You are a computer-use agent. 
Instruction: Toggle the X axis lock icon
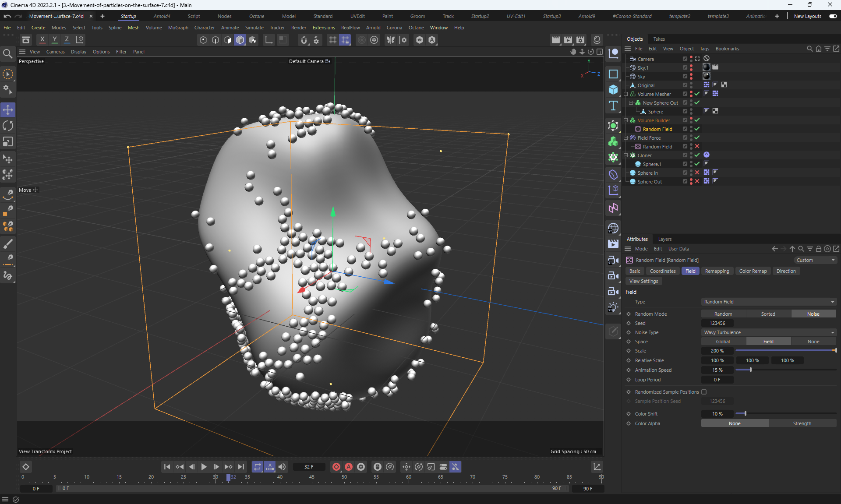tap(42, 39)
